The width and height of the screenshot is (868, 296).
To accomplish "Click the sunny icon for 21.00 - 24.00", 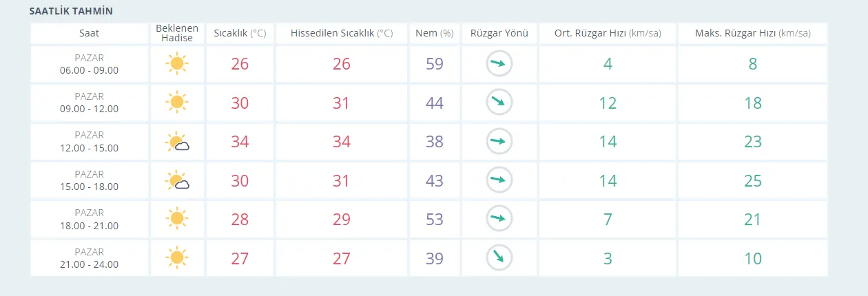I will pos(177,258).
